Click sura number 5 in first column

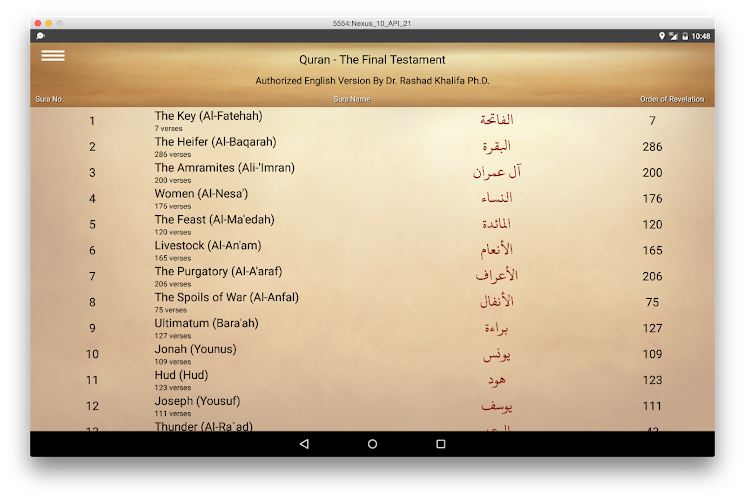click(92, 224)
